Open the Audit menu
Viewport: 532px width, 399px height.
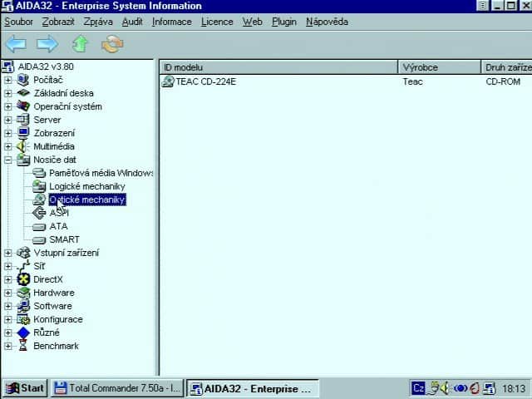point(132,22)
